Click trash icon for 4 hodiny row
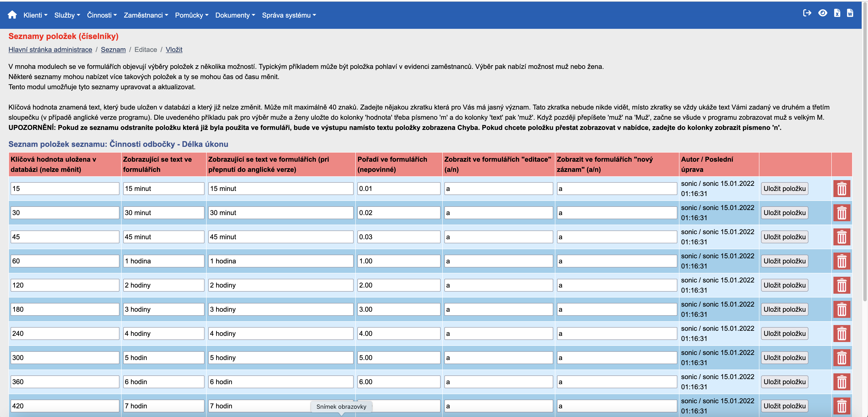Image resolution: width=868 pixels, height=417 pixels. [x=841, y=334]
